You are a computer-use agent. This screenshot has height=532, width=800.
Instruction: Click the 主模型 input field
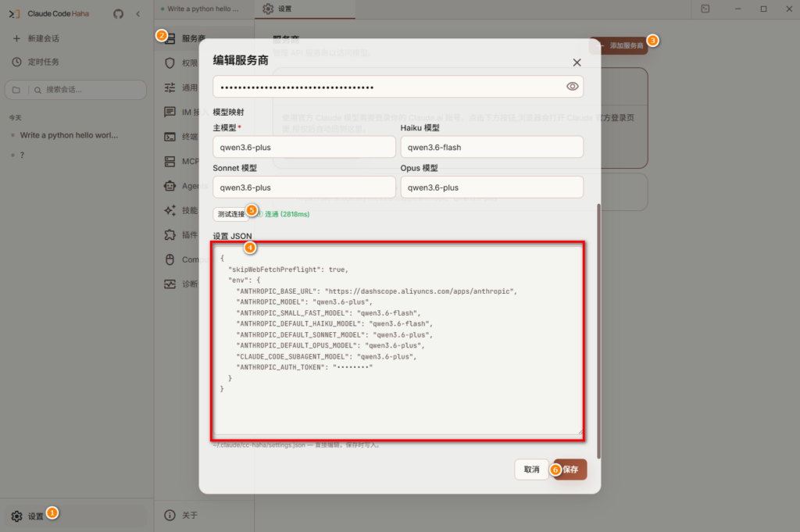tap(304, 147)
